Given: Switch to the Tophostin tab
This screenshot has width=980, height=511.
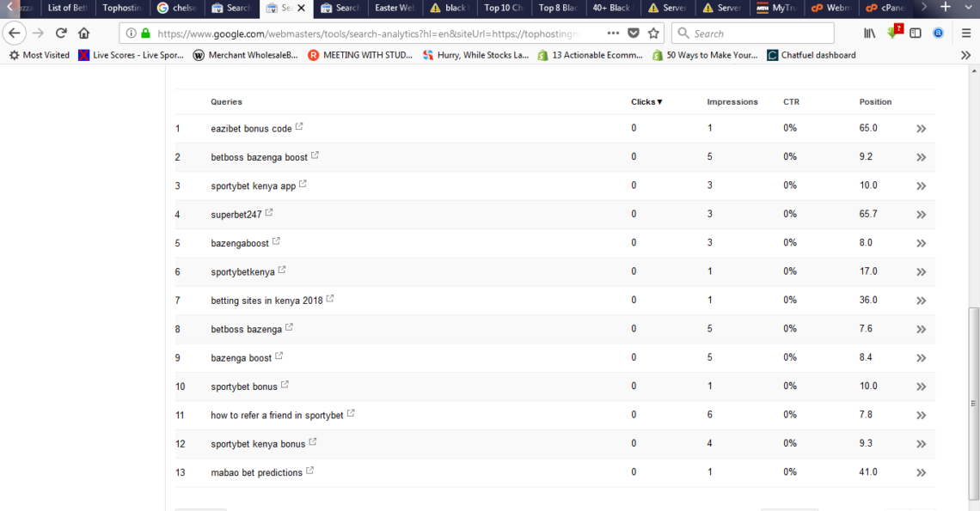Looking at the screenshot, I should [x=122, y=8].
